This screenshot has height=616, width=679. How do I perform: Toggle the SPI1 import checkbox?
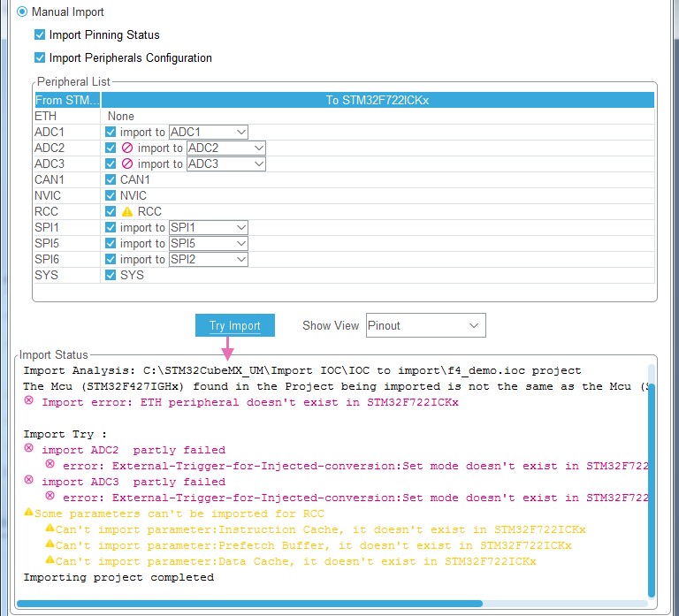click(x=111, y=227)
